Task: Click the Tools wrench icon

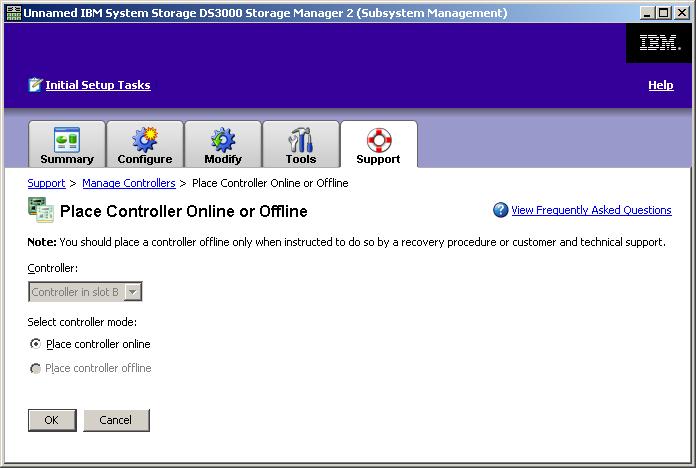Action: pos(300,139)
